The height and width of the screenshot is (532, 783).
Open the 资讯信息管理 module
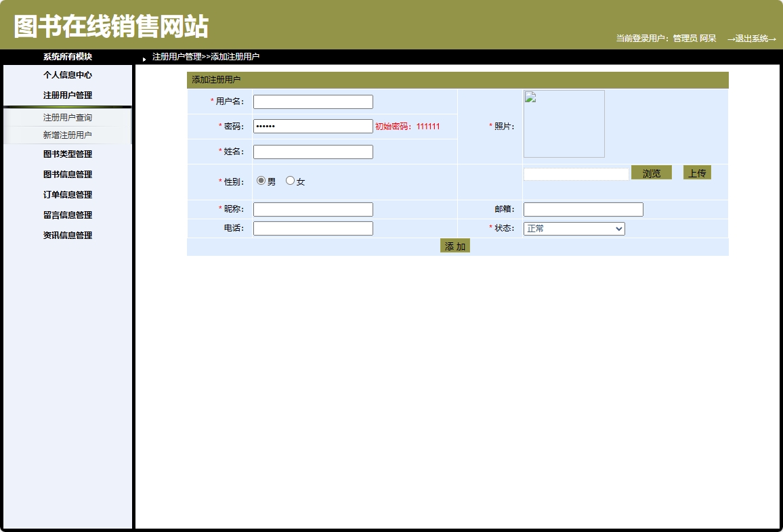pyautogui.click(x=67, y=235)
